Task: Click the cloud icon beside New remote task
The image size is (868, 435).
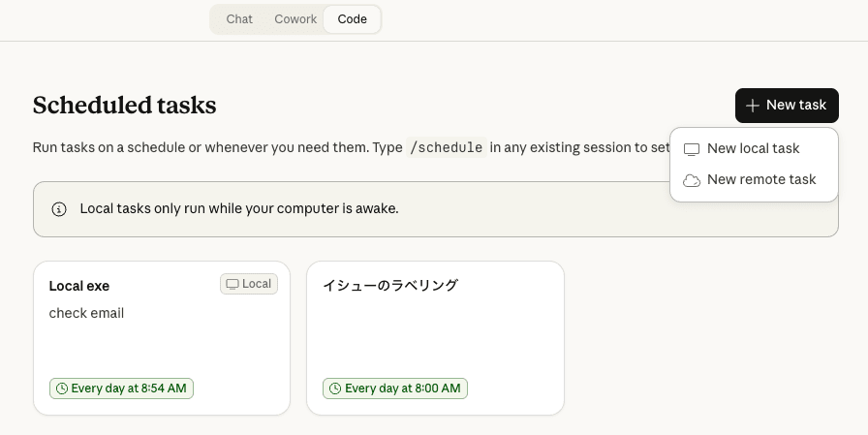Action: 692,180
